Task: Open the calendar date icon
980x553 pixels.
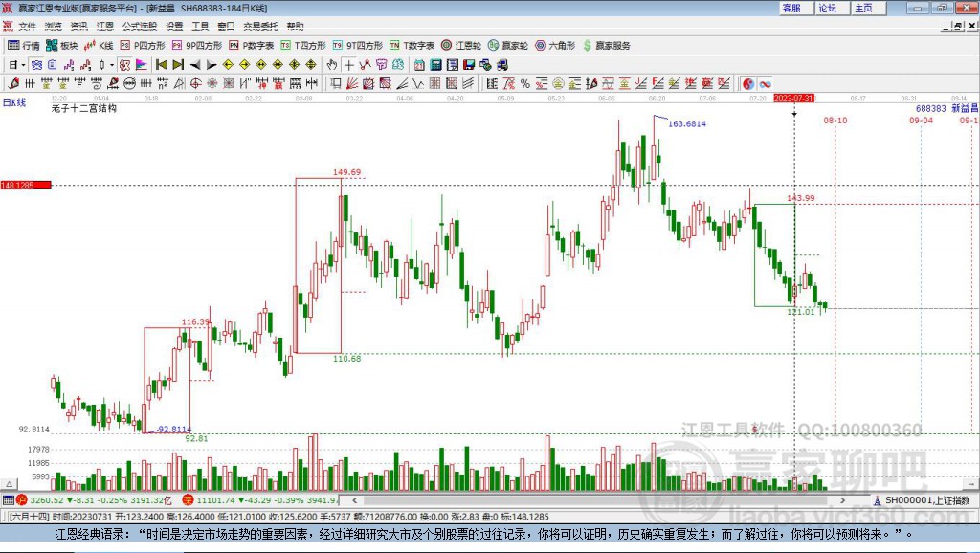Action: 419,65
